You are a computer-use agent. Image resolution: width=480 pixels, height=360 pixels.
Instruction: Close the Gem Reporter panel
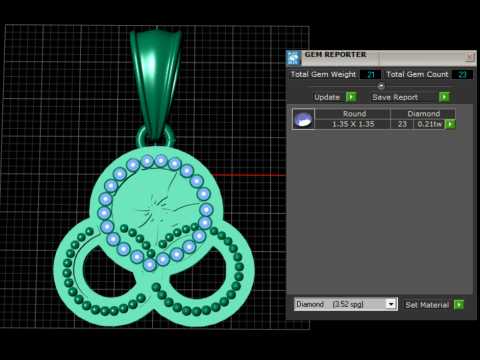pos(469,57)
